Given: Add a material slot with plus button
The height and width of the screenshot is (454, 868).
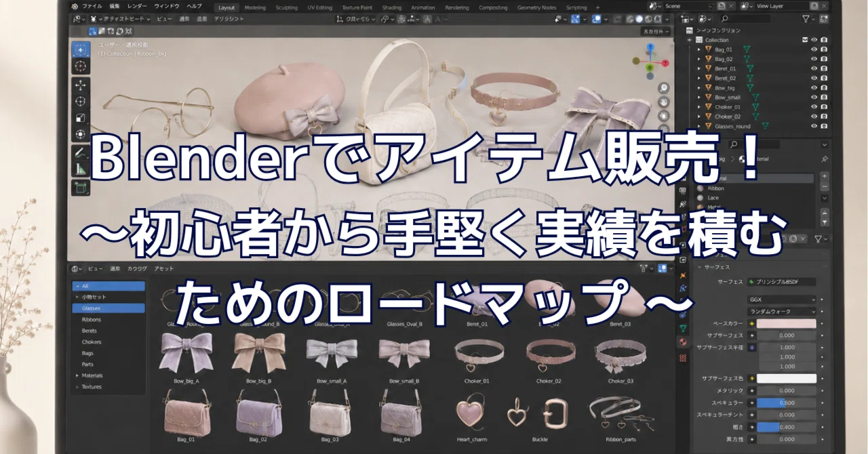Looking at the screenshot, I should click(x=825, y=176).
